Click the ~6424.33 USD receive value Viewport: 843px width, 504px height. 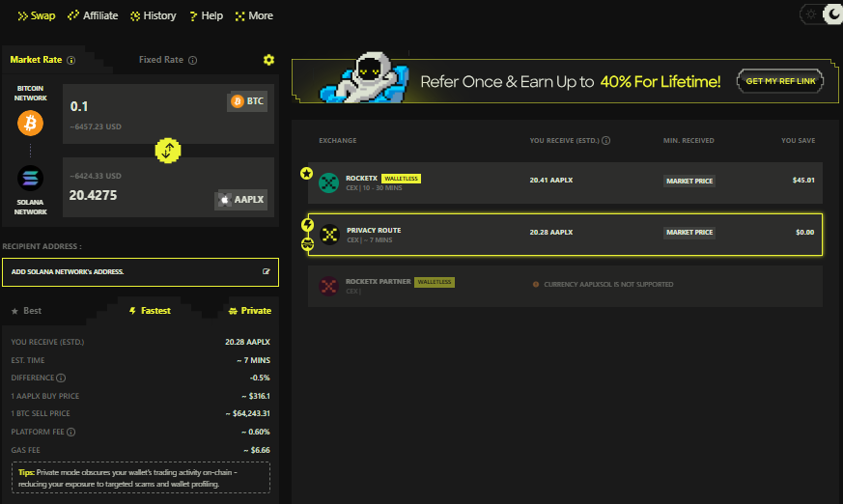96,176
